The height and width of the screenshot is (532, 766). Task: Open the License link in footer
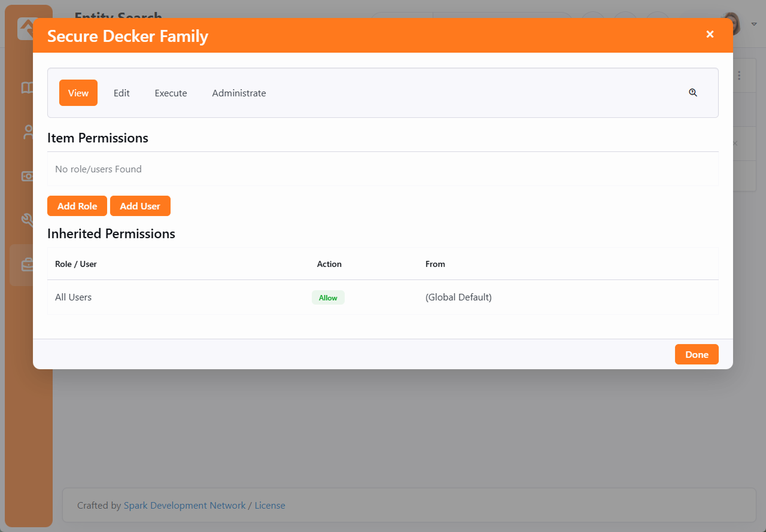pyautogui.click(x=270, y=505)
